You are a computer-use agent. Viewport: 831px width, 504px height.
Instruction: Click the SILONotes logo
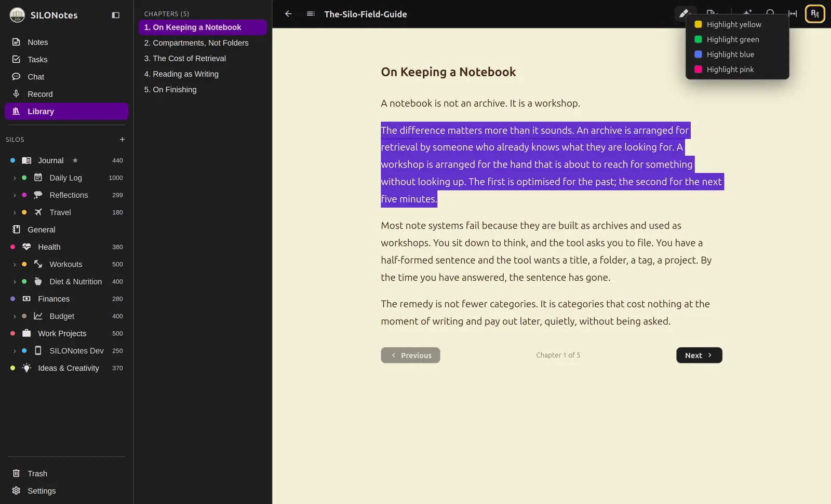point(18,15)
